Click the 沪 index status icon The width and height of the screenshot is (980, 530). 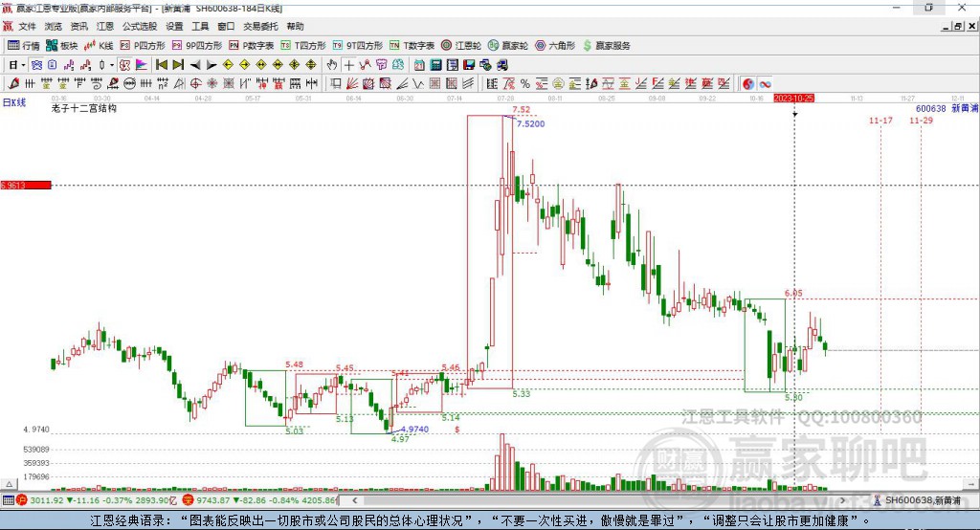[23, 500]
